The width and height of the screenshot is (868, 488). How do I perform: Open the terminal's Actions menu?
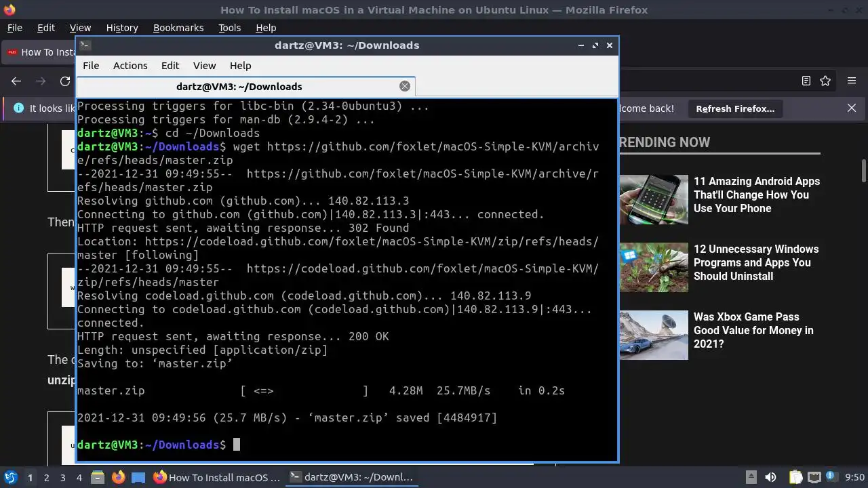coord(130,65)
